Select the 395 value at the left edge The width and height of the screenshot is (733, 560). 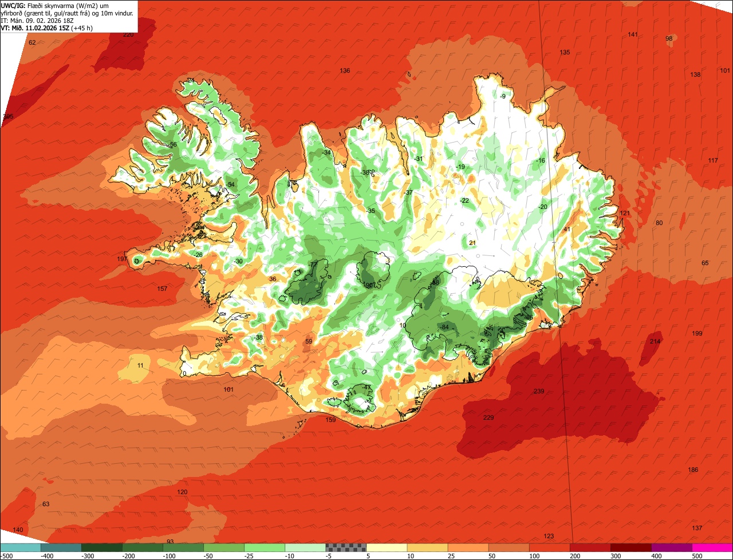pyautogui.click(x=8, y=116)
